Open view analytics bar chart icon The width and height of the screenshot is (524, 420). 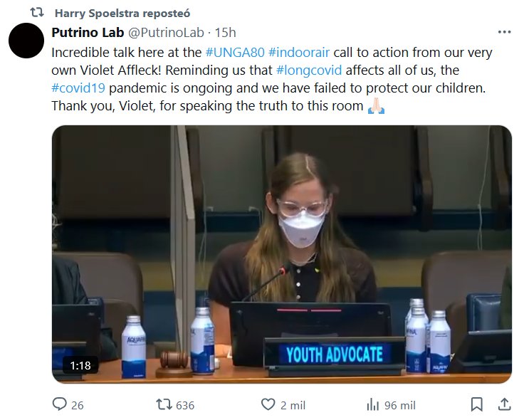click(x=372, y=404)
